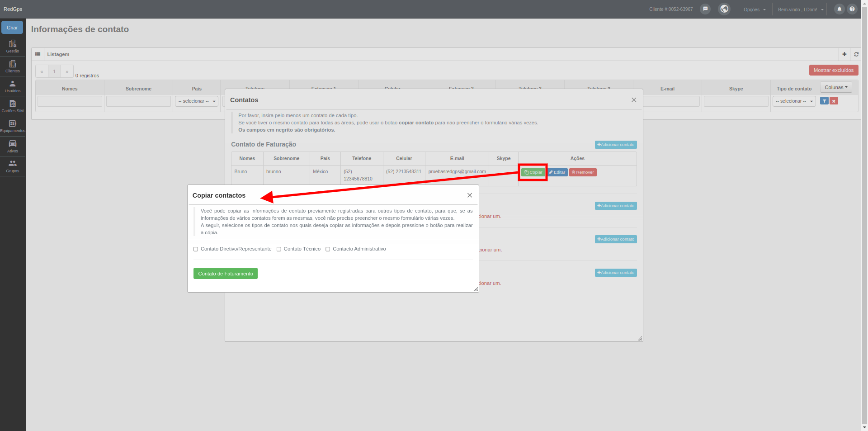The image size is (868, 431).
Task: Open the Opções menu
Action: (x=755, y=9)
